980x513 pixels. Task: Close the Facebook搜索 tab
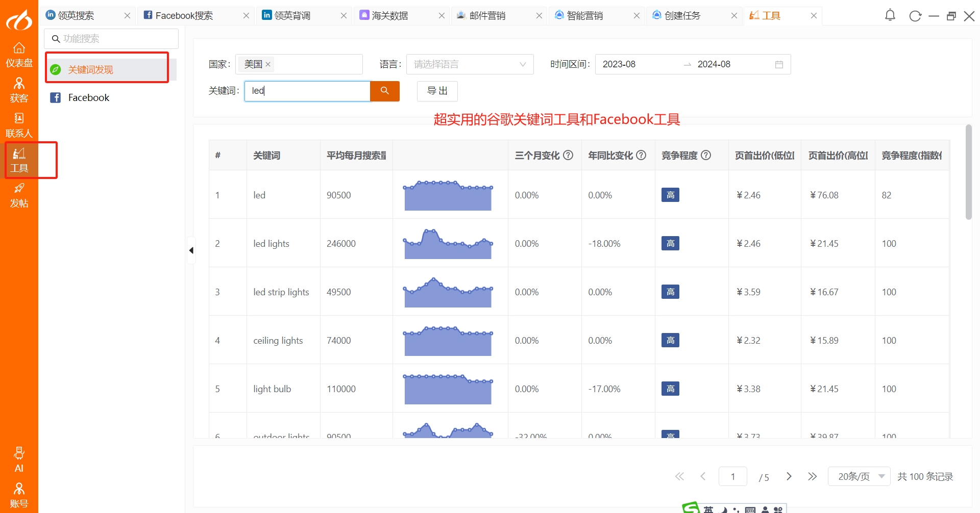[x=246, y=16]
